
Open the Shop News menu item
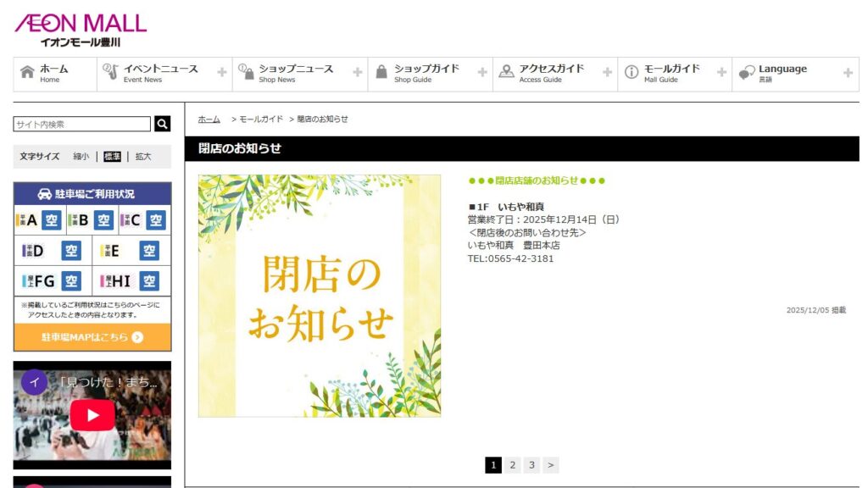coord(295,74)
